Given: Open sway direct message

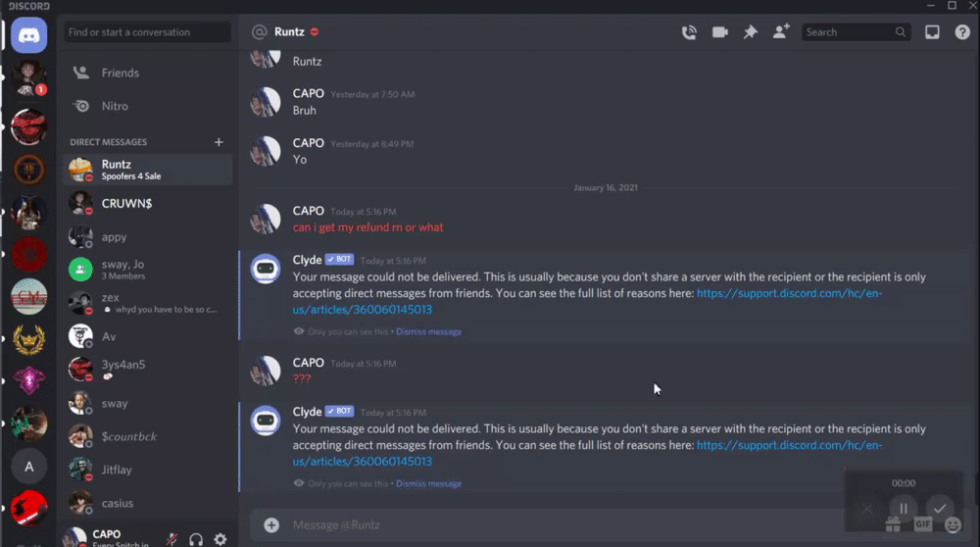Looking at the screenshot, I should click(x=148, y=403).
